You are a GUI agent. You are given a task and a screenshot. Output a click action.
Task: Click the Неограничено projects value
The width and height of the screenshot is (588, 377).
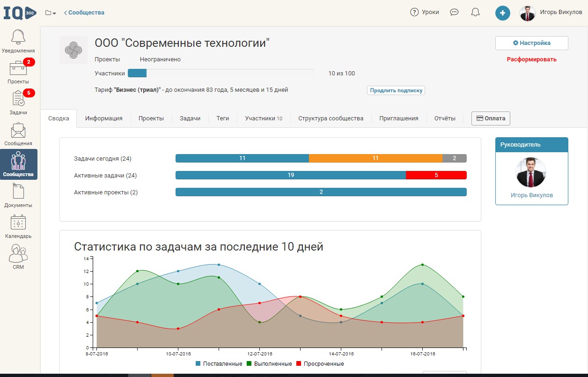coord(160,59)
